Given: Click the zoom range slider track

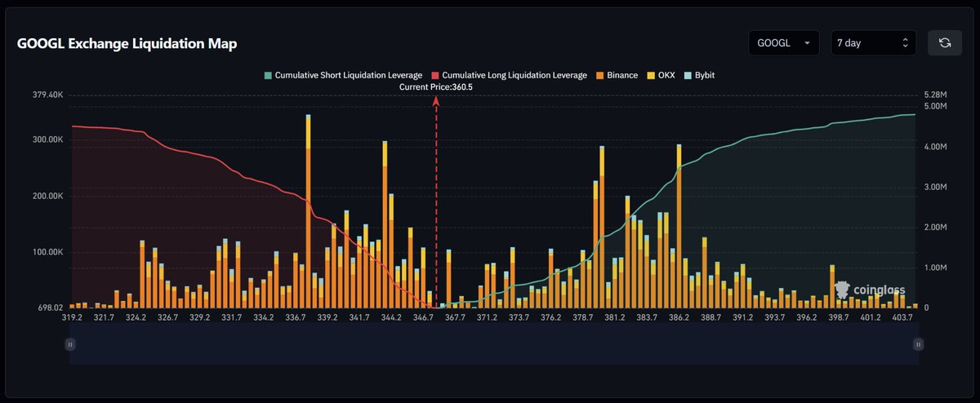Looking at the screenshot, I should [x=494, y=343].
